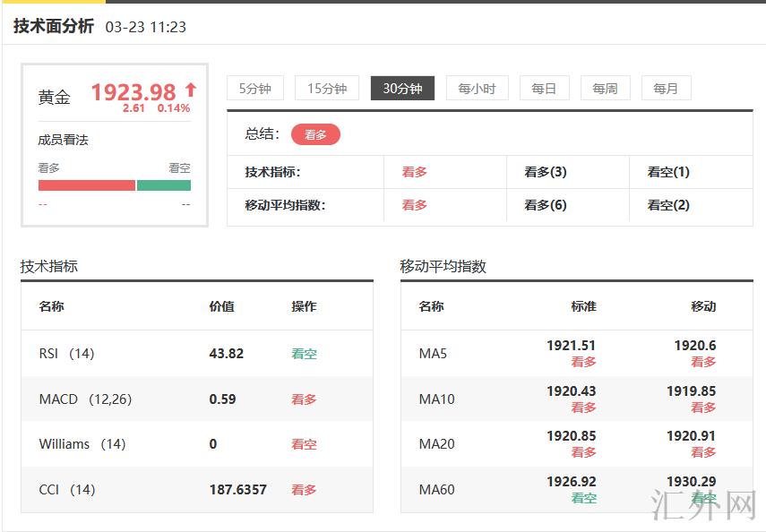Click the CCI (14) indicator row
The image size is (766, 532).
coord(66,490)
